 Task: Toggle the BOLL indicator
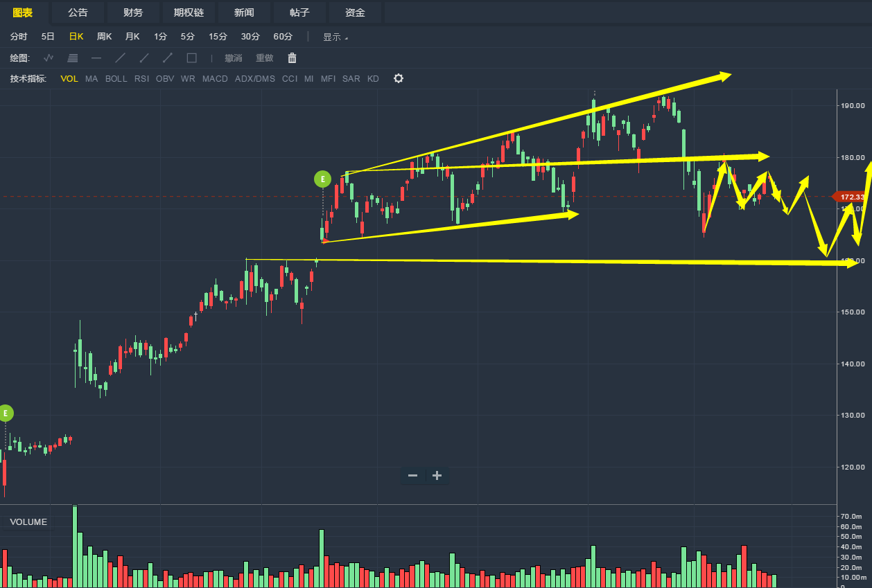point(116,79)
